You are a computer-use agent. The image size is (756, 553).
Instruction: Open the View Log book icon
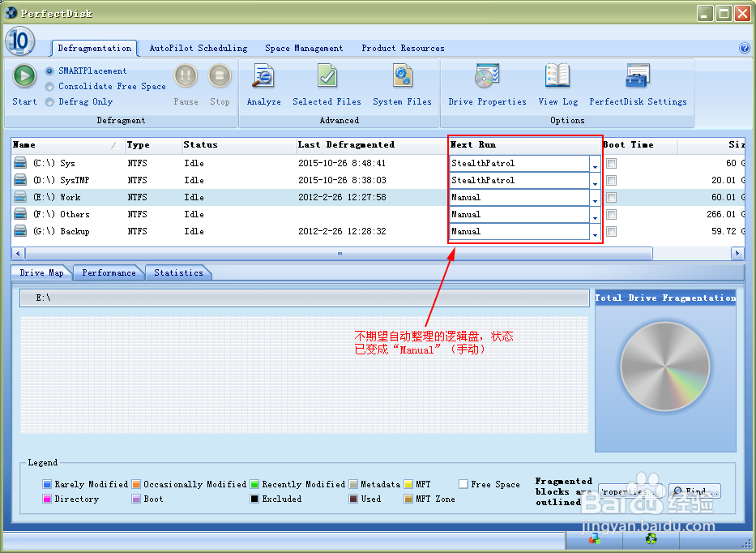pyautogui.click(x=557, y=76)
